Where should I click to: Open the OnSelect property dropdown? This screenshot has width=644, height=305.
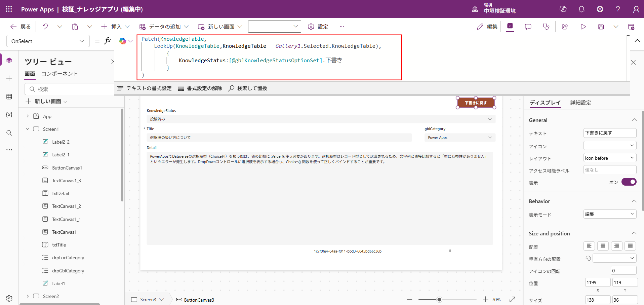48,41
